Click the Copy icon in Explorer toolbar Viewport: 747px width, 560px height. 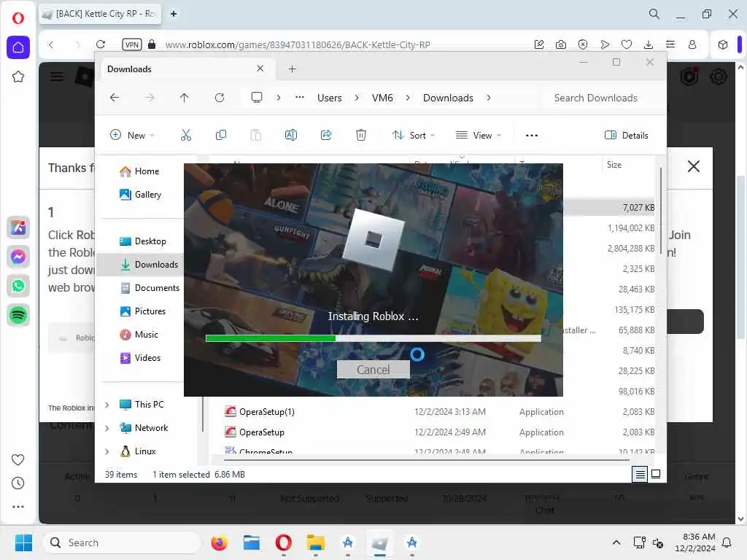(x=220, y=135)
